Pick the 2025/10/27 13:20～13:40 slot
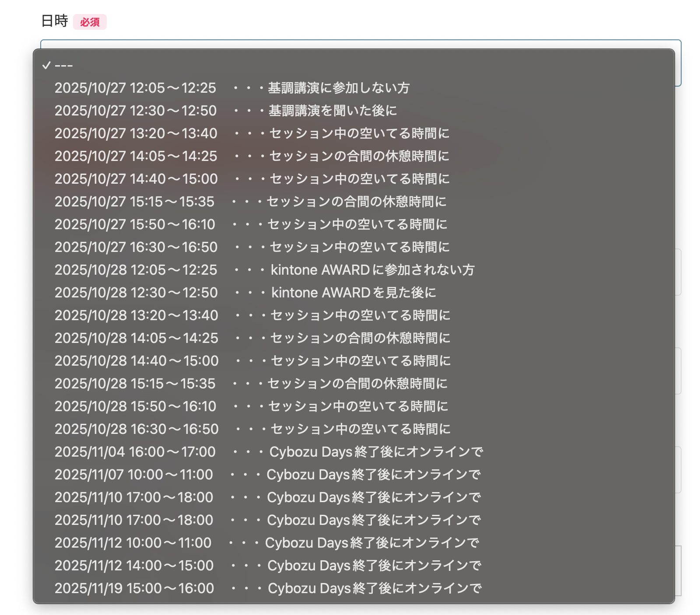The image size is (700, 615). click(252, 133)
